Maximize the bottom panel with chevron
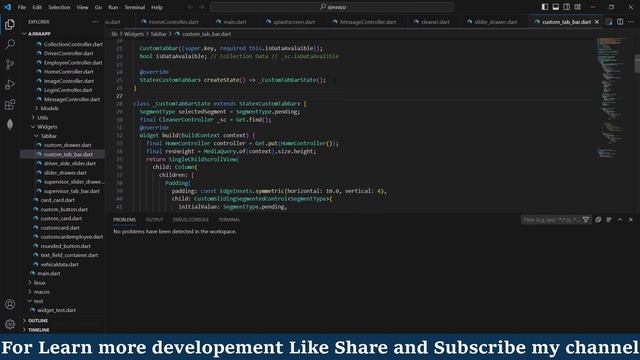640x360 pixels. (x=620, y=220)
